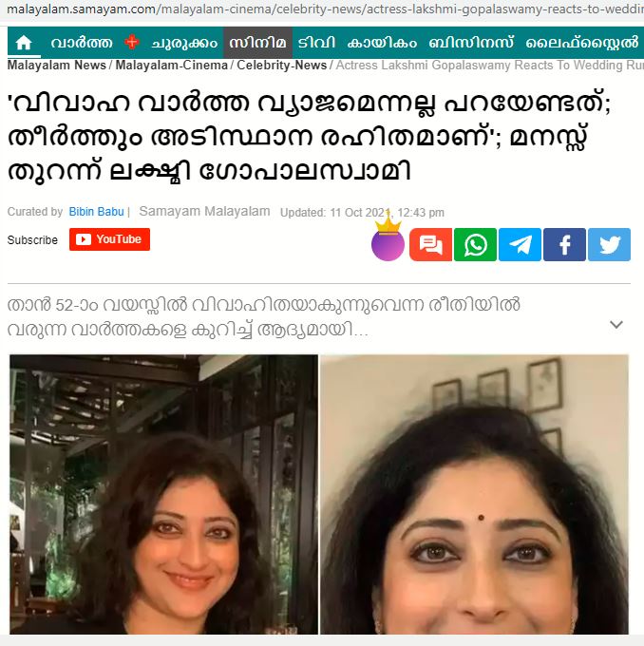Go to the home page icon

click(24, 43)
